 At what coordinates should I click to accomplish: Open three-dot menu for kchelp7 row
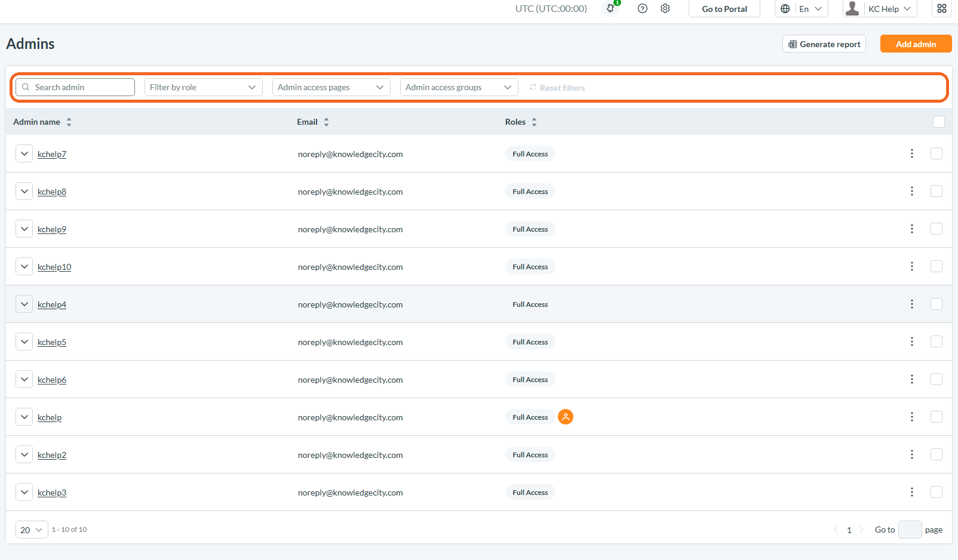click(912, 153)
